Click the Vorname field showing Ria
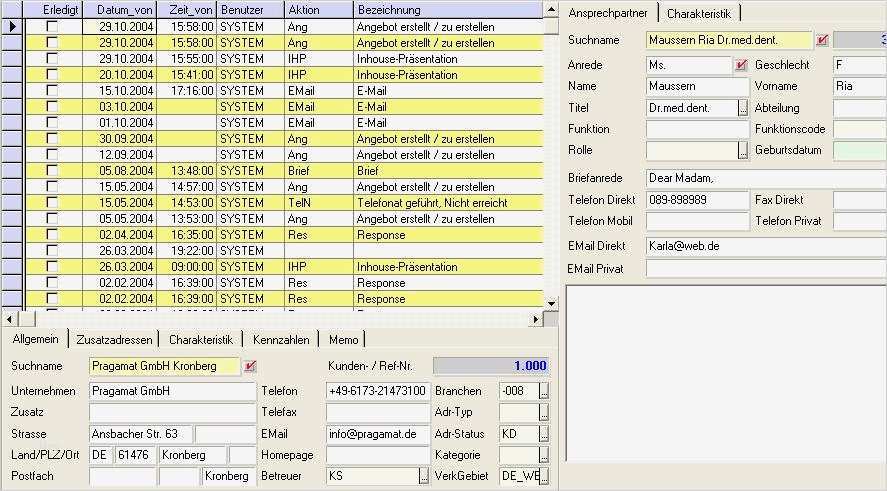Viewport: 887px width, 491px height. pos(860,86)
